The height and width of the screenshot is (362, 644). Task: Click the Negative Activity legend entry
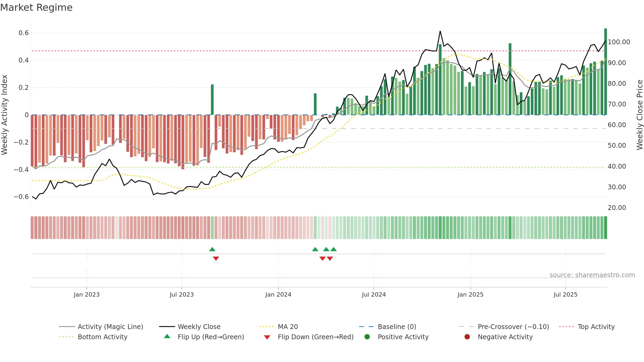pos(499,337)
